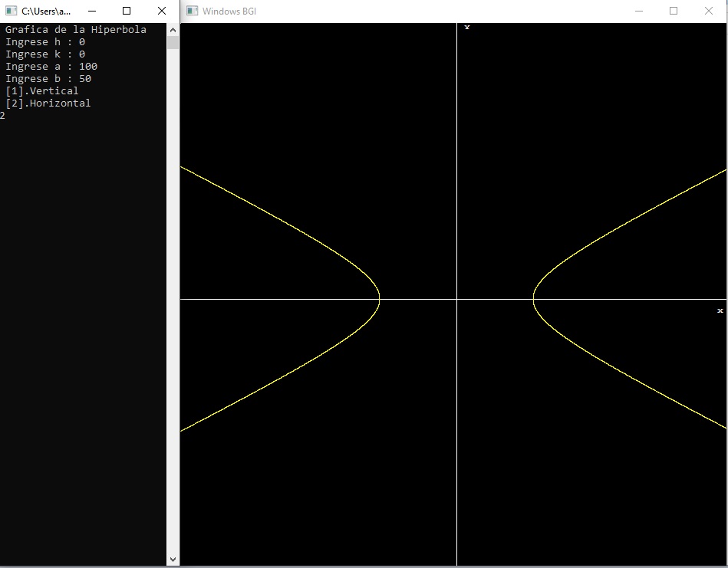728x568 pixels.
Task: Click the 'Windows BGI' title text
Action: (x=229, y=11)
